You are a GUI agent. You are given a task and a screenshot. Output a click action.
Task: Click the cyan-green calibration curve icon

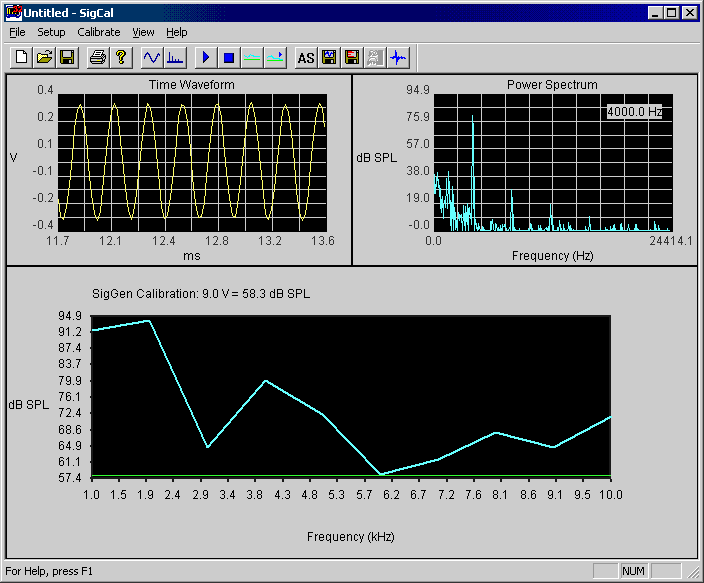pyautogui.click(x=252, y=57)
